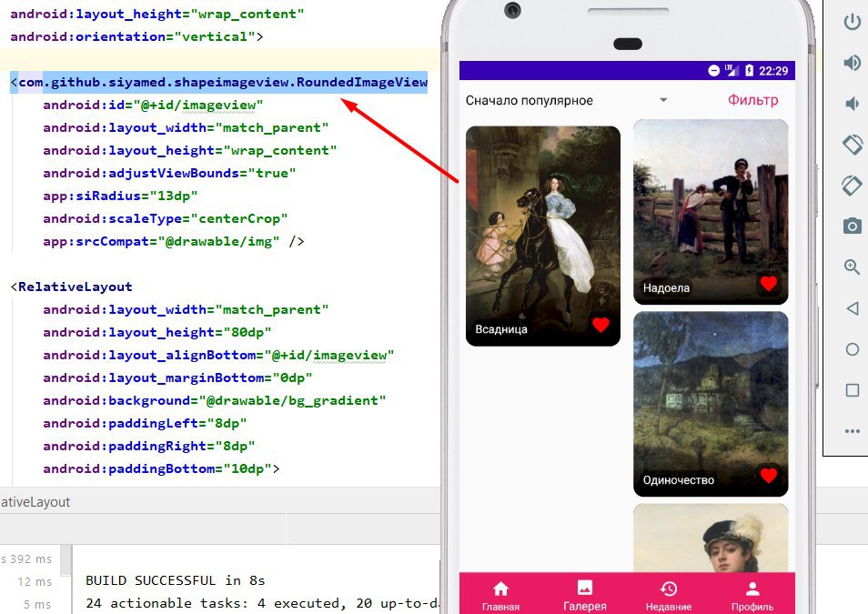Image resolution: width=868 pixels, height=614 pixels.
Task: Click the 24 actionable tasks output line
Action: point(263,603)
